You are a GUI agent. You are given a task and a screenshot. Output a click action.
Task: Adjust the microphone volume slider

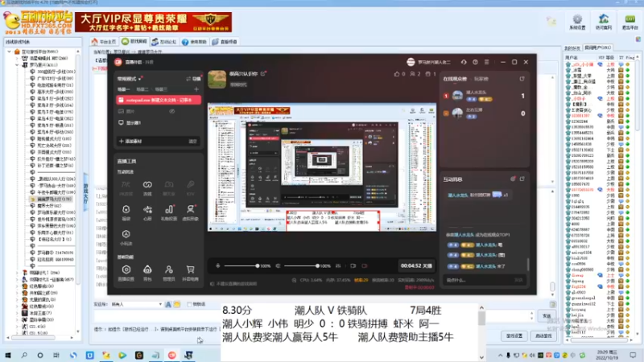(241, 266)
